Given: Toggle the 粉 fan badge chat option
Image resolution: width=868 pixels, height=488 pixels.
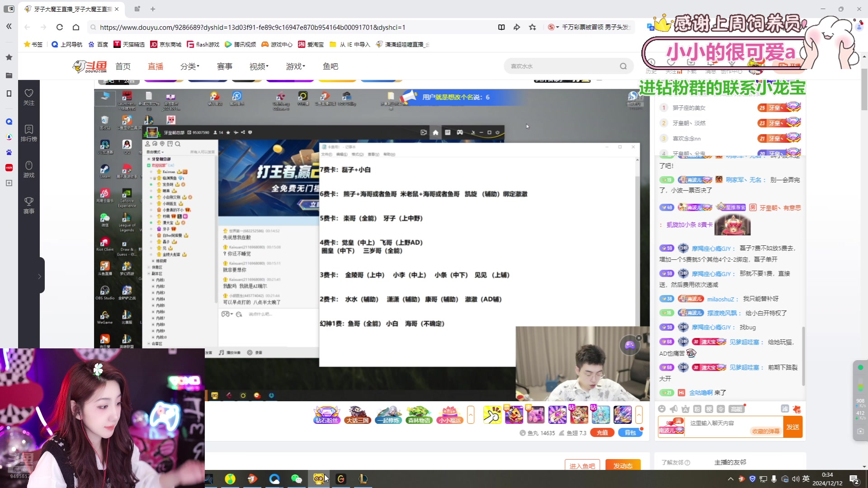Looking at the screenshot, I should pyautogui.click(x=697, y=409).
